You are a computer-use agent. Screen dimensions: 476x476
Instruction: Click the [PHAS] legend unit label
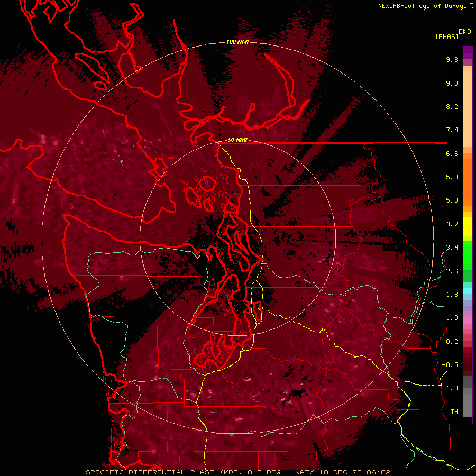click(447, 37)
